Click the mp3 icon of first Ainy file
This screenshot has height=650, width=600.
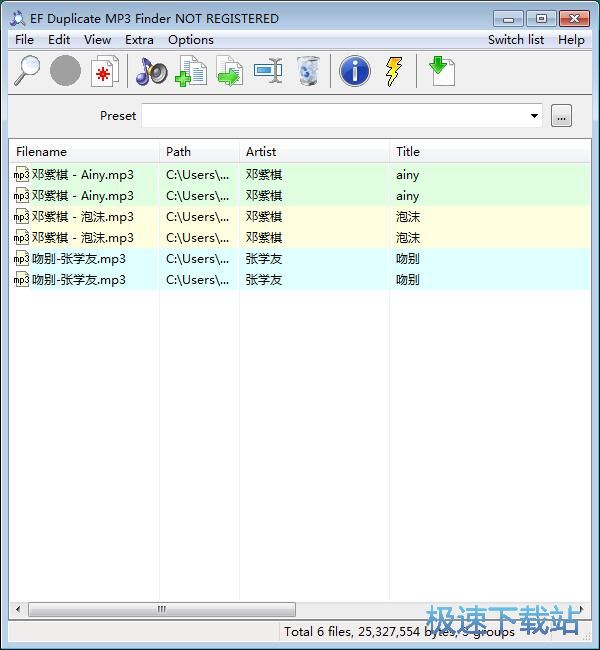click(21, 175)
